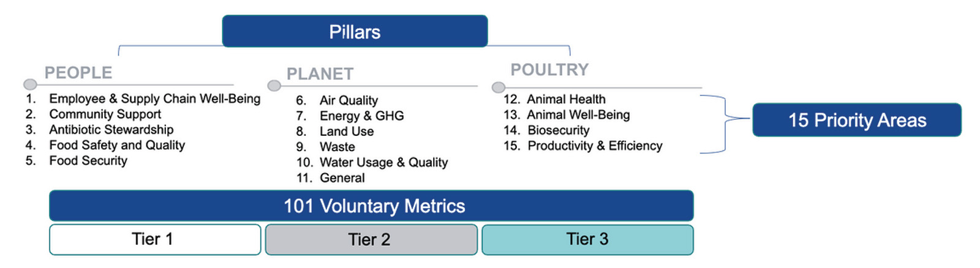
Task: Select the Antibiotic Stewardship item
Action: click(x=111, y=130)
